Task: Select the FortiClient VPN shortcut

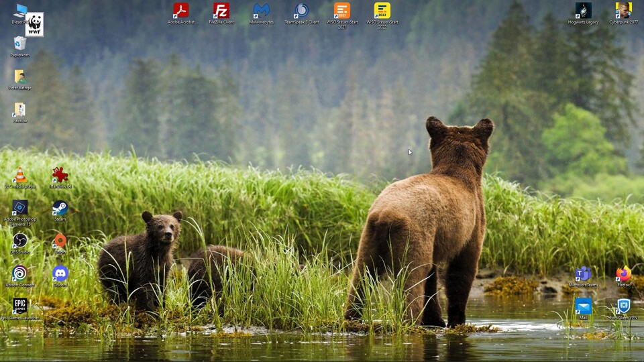Action: coord(623,309)
